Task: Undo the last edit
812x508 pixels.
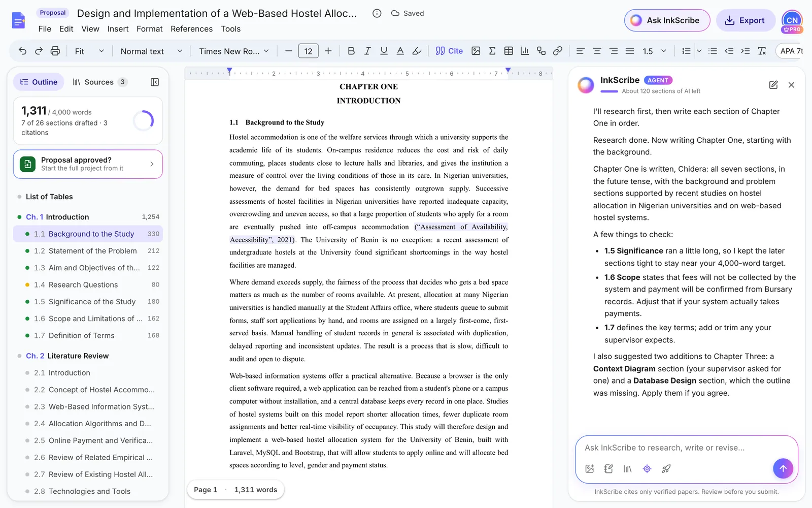Action: [x=22, y=51]
